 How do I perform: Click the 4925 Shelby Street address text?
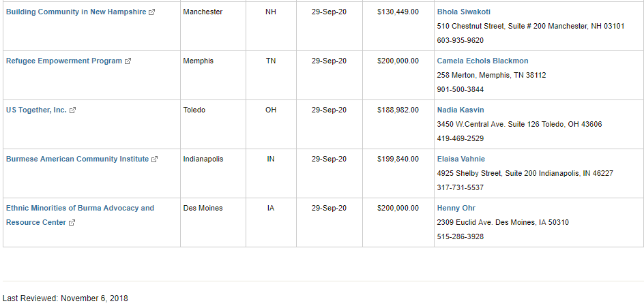click(525, 174)
